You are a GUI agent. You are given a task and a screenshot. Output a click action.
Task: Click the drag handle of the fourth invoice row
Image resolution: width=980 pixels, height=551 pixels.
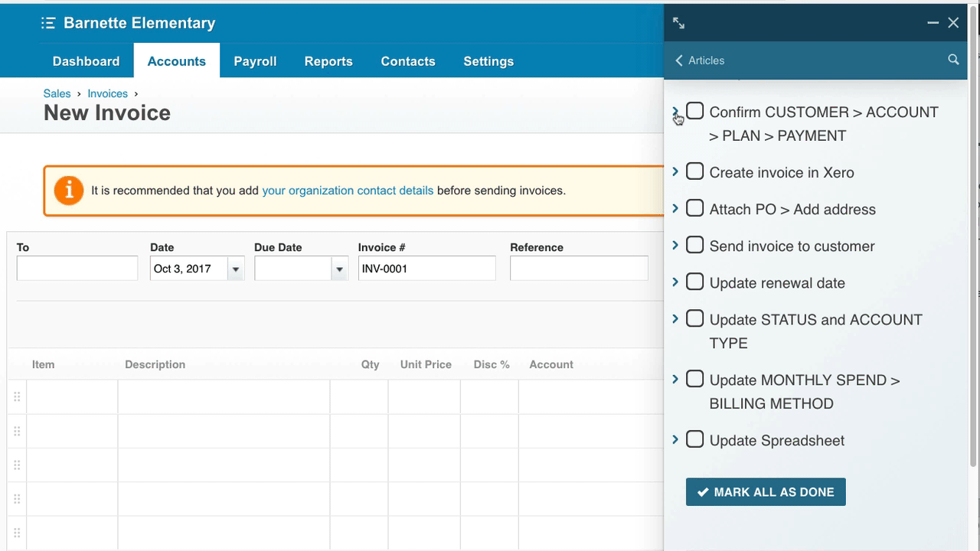(x=17, y=499)
